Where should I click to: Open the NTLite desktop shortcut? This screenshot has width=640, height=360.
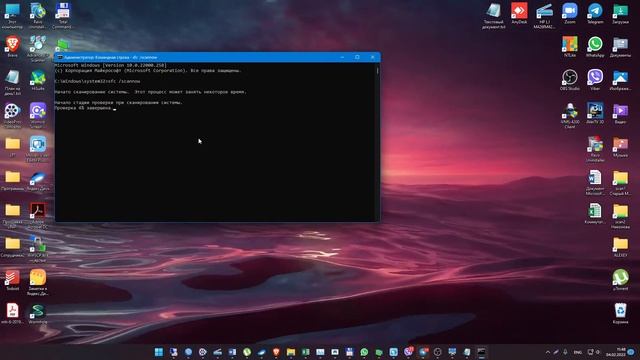(x=570, y=47)
